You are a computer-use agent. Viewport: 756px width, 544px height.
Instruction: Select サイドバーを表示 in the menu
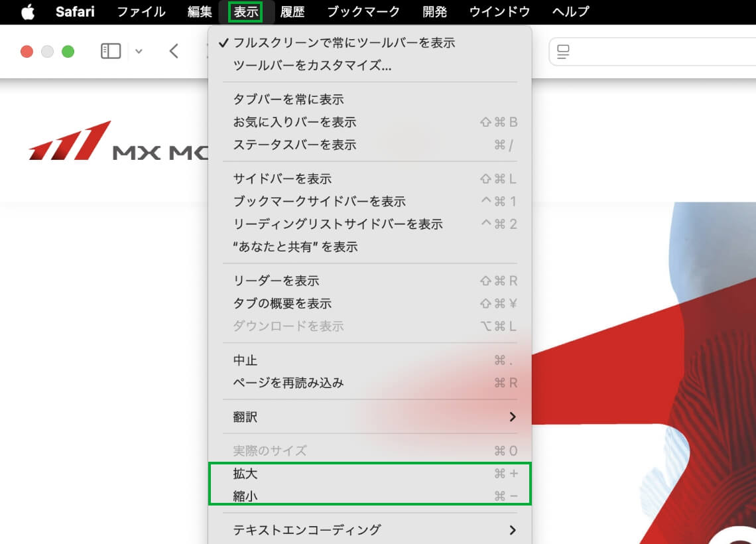tap(282, 178)
